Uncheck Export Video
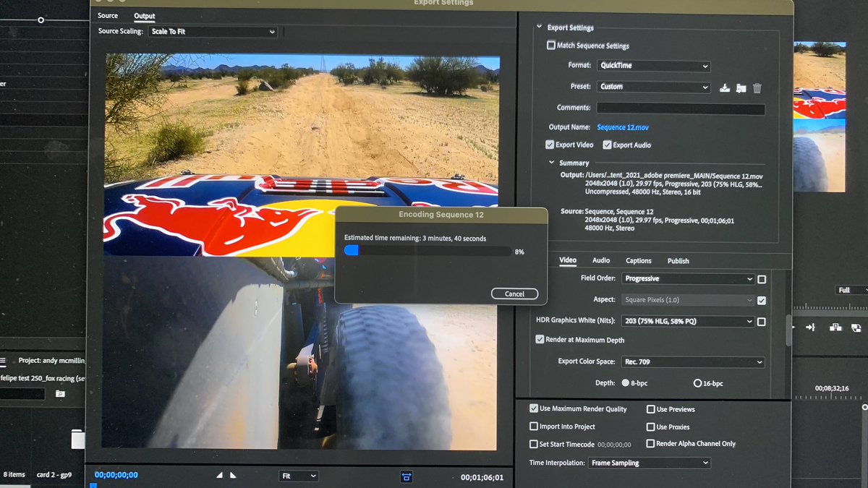This screenshot has height=488, width=868. [x=550, y=145]
